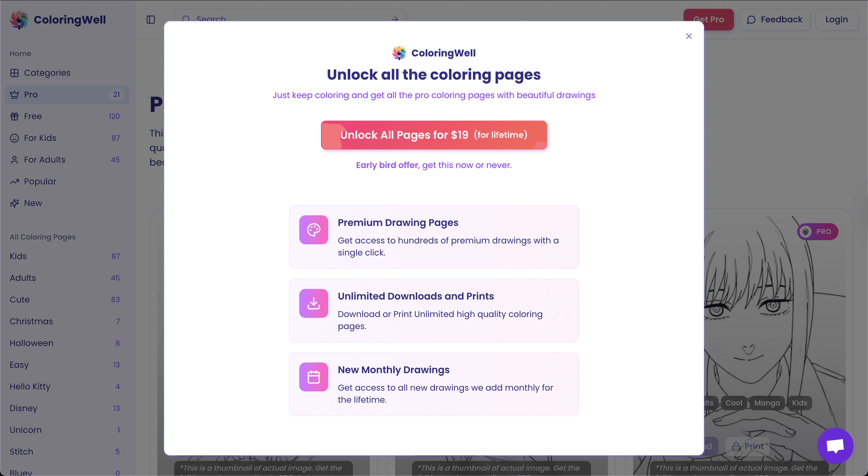Click the download icon for Unlimited Downloads
This screenshot has width=868, height=476.
coord(314,303)
